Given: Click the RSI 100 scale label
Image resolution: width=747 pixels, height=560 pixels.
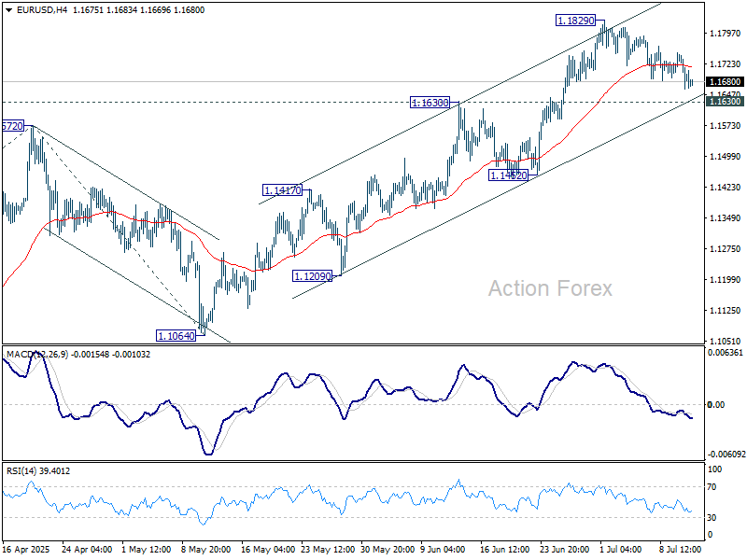Looking at the screenshot, I should tap(714, 469).
